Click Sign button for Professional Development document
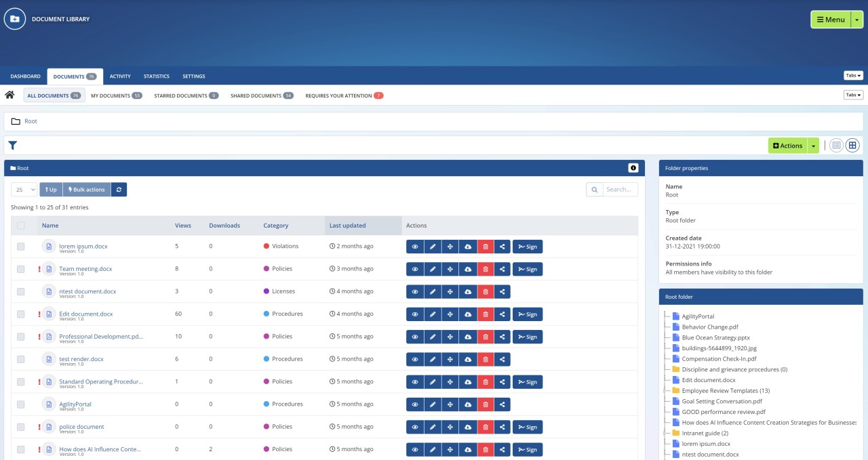This screenshot has width=868, height=460. (x=528, y=337)
